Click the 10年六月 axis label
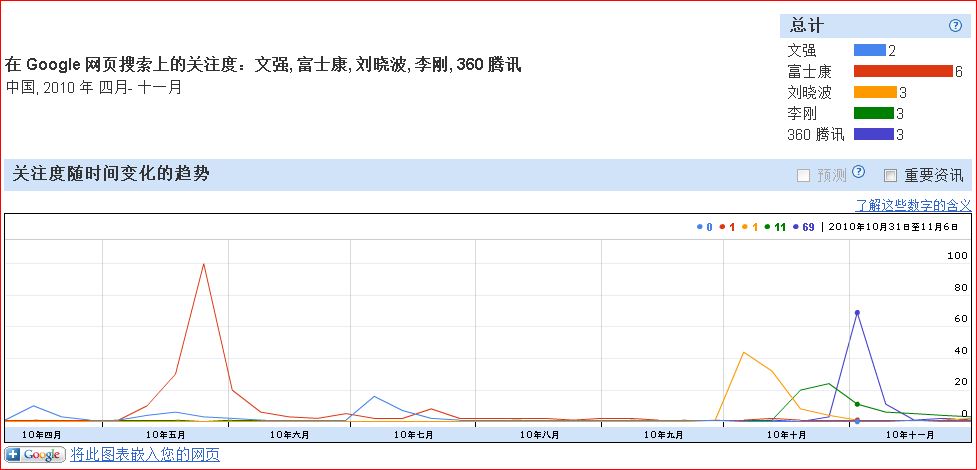This screenshot has height=470, width=977. pyautogui.click(x=289, y=434)
